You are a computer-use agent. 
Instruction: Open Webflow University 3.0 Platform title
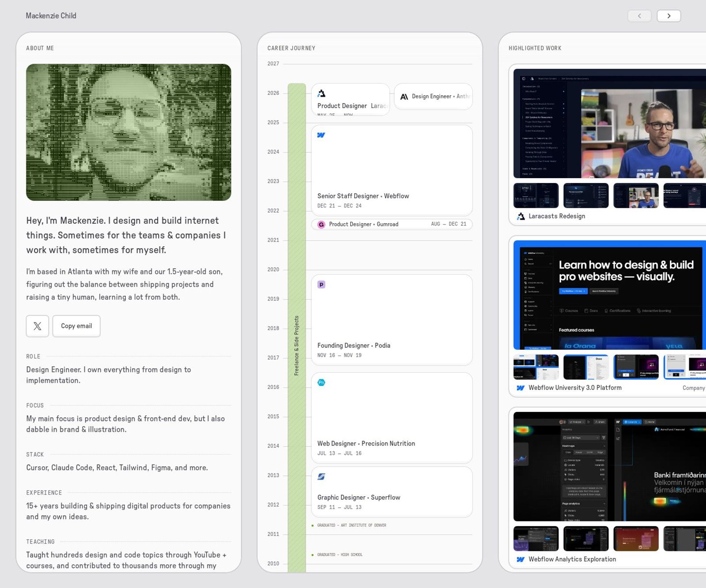pyautogui.click(x=575, y=388)
